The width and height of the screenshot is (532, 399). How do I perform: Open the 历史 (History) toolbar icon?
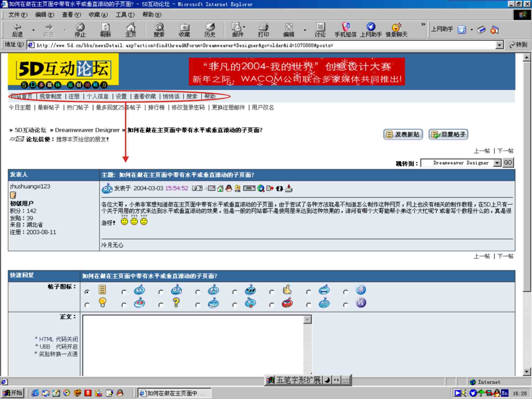tap(210, 30)
